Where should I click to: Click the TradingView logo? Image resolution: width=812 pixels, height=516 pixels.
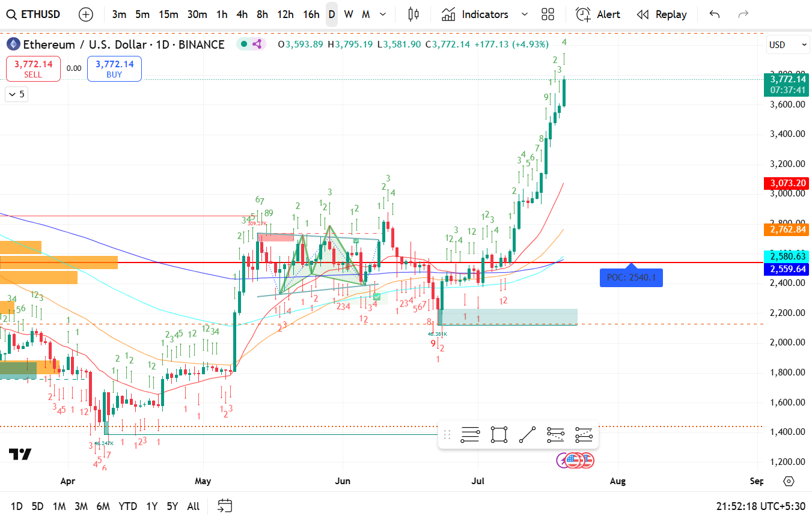click(20, 454)
